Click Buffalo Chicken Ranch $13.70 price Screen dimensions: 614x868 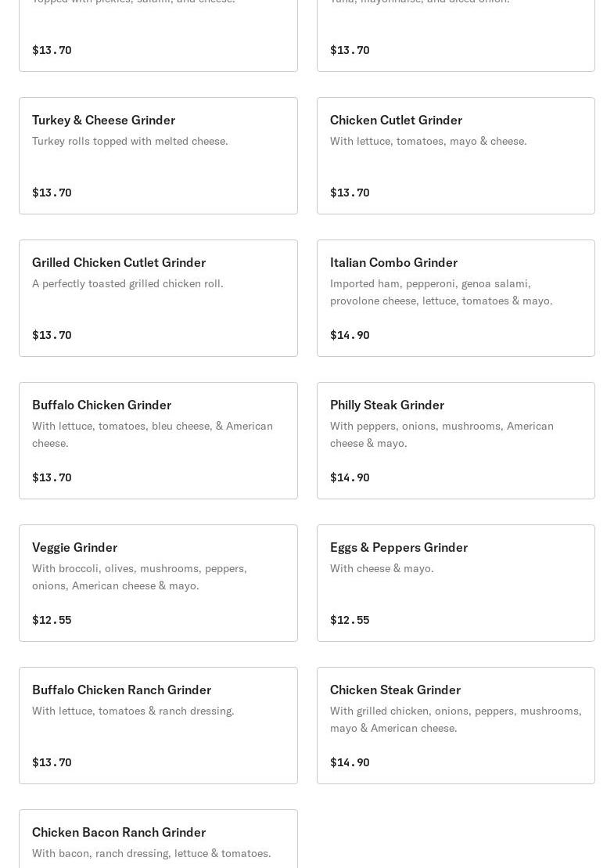52,762
